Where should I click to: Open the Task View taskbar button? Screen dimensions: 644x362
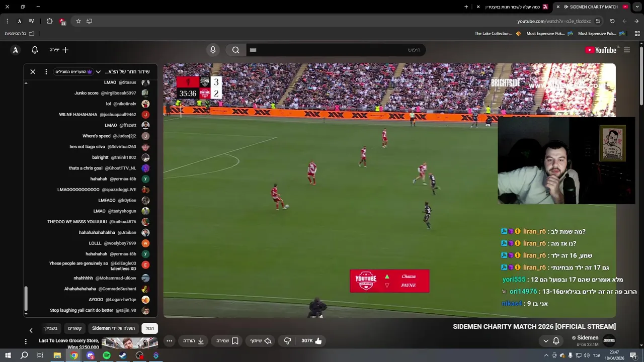click(x=40, y=355)
